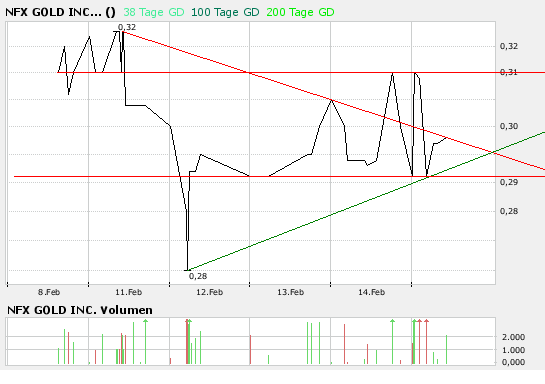The image size is (545, 384).
Task: Click the NFX GOLD INC. Volumen heading
Action: (x=80, y=310)
